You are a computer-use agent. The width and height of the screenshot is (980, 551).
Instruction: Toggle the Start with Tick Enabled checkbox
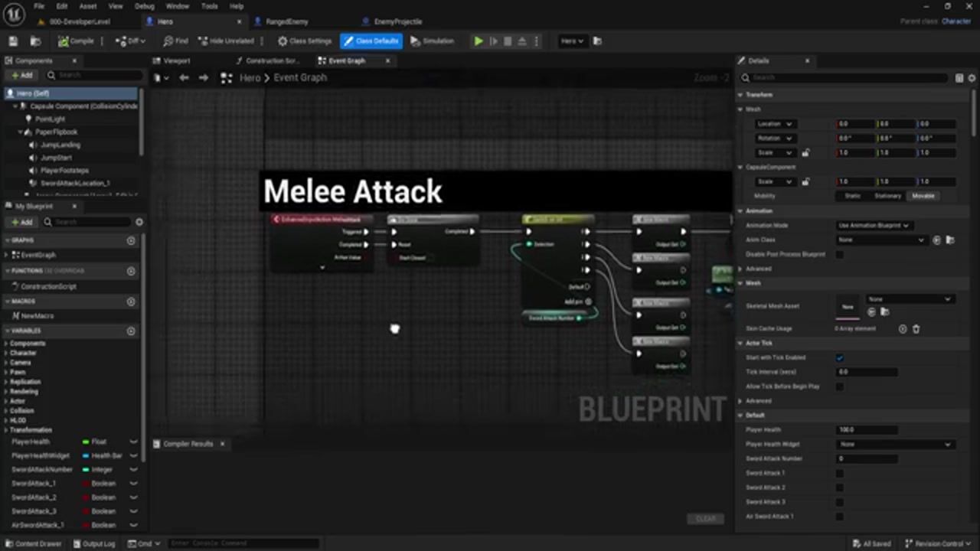point(840,357)
